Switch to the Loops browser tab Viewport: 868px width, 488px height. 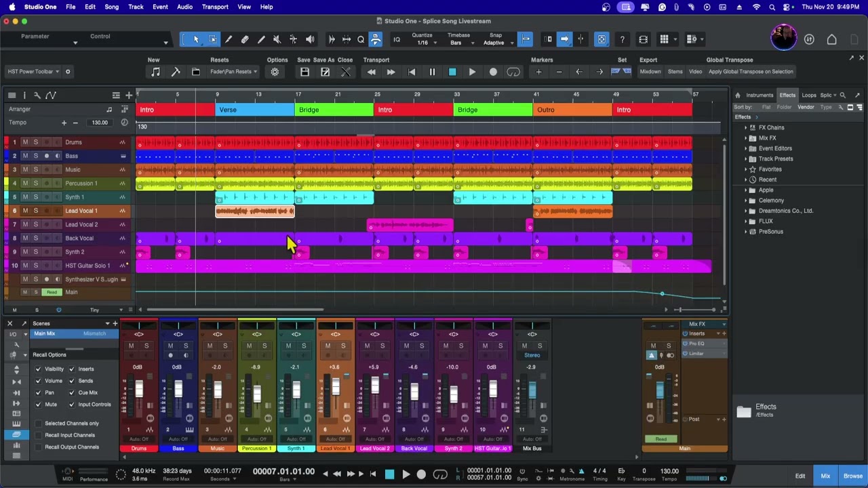tap(809, 96)
